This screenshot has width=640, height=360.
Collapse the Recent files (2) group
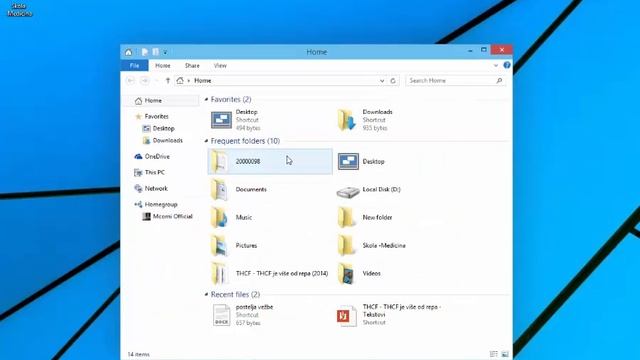pyautogui.click(x=207, y=294)
